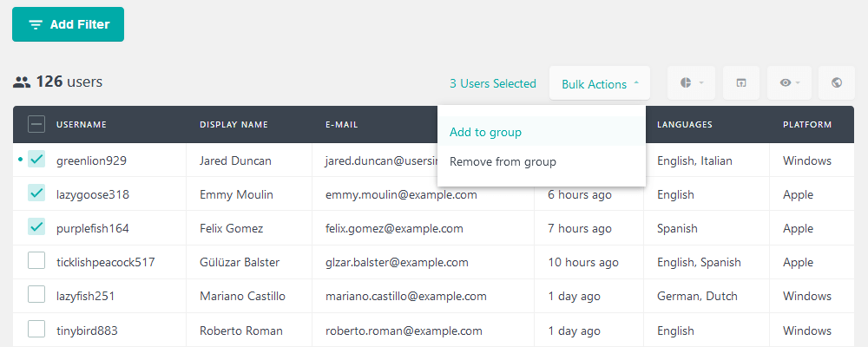Viewport: 868px width, 347px height.
Task: Click the globe icon button
Action: point(837,83)
